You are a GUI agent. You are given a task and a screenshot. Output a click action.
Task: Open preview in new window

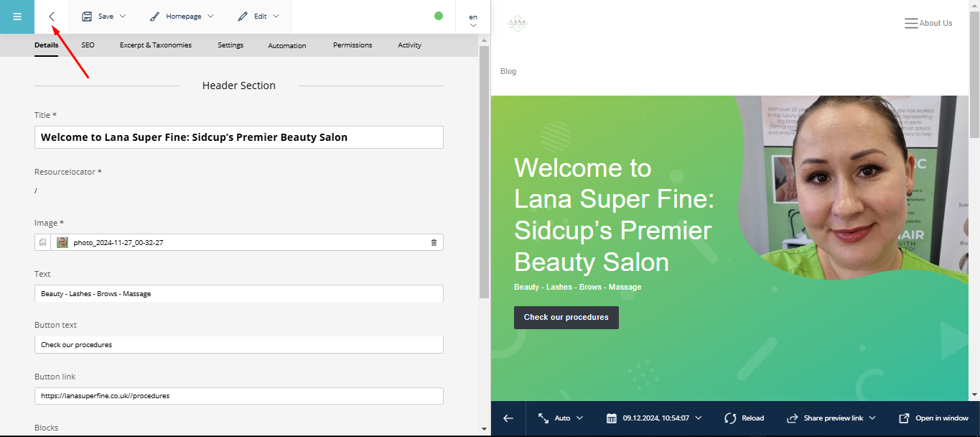(933, 418)
